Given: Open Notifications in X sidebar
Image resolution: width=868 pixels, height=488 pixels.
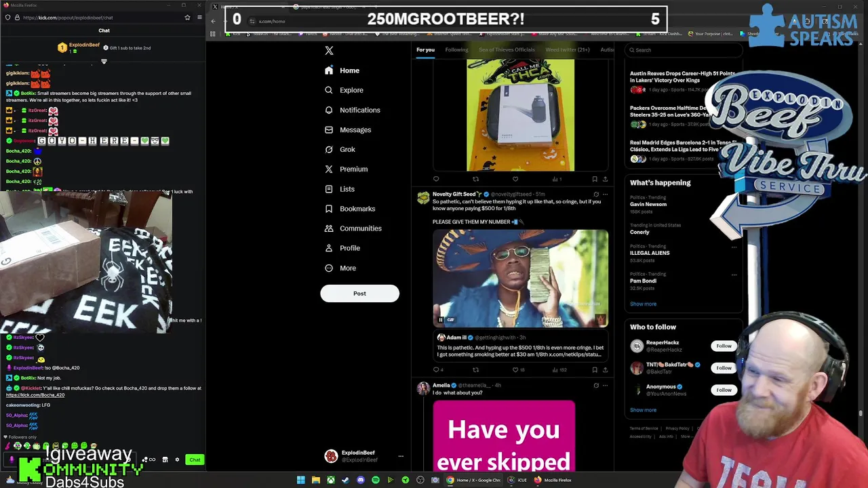Looking at the screenshot, I should coord(352,110).
